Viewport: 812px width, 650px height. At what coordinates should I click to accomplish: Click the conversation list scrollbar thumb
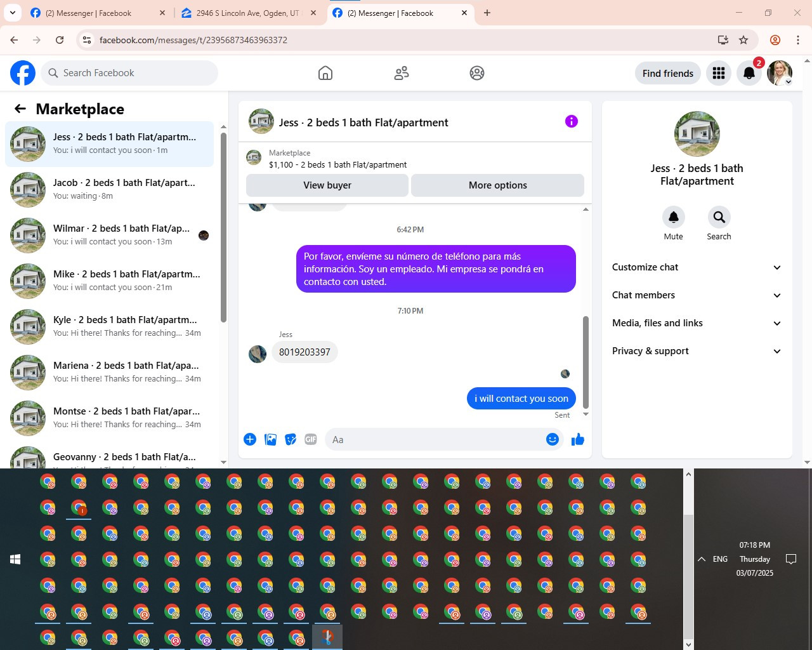[223, 227]
